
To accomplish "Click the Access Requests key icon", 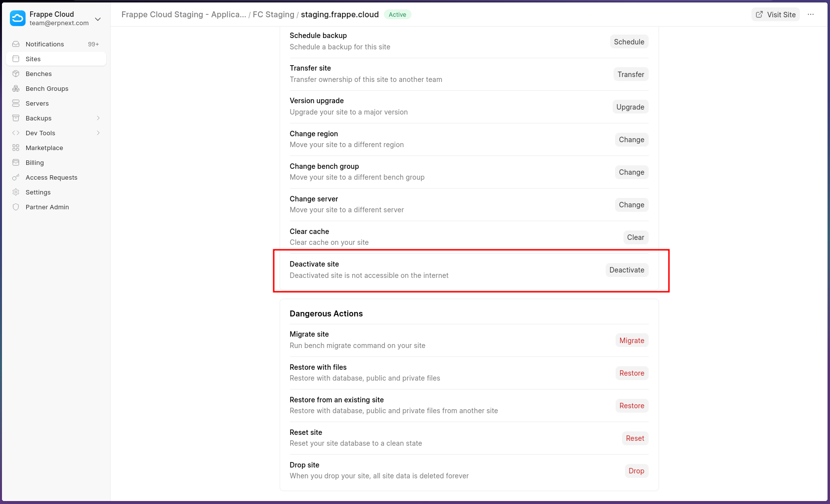I will point(16,177).
